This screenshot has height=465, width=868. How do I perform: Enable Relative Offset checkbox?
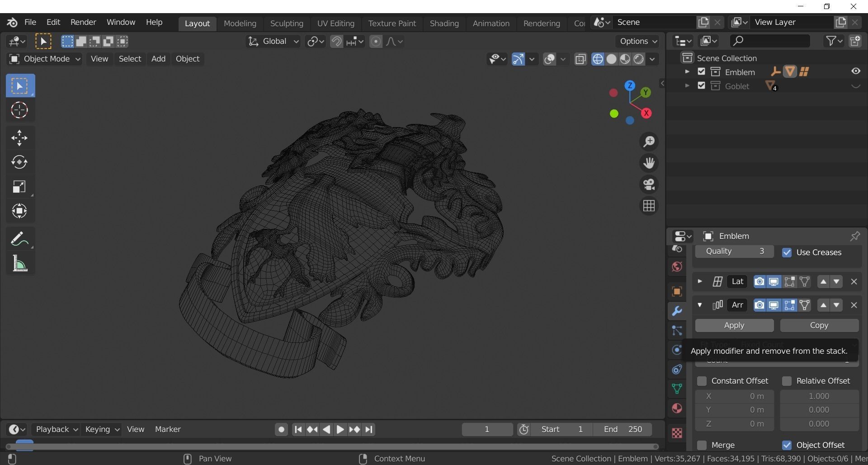tap(787, 381)
